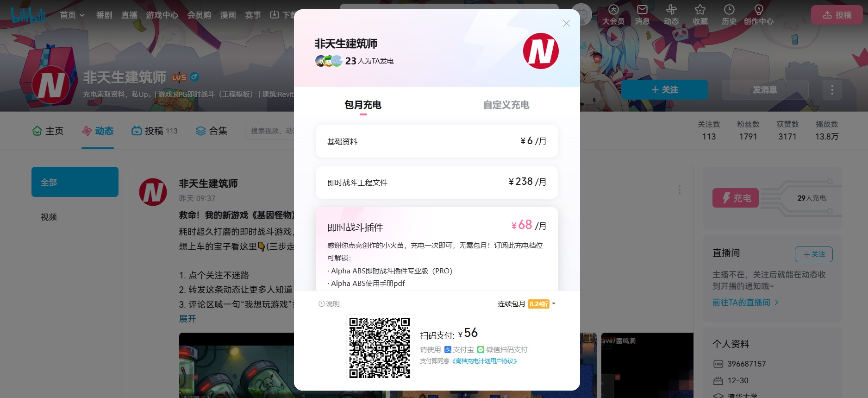Click the 发消息 button
Image resolution: width=868 pixels, height=398 pixels.
tap(765, 89)
